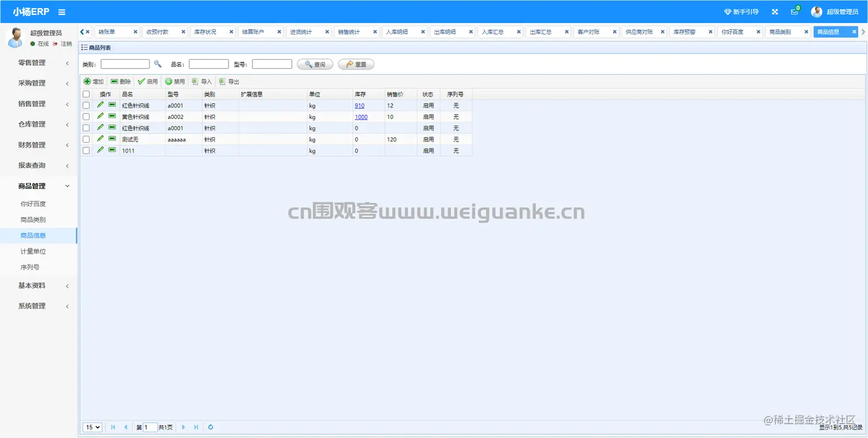The image size is (868, 438).
Task: Collapse the 商品管理 sidebar menu
Action: pyautogui.click(x=38, y=186)
